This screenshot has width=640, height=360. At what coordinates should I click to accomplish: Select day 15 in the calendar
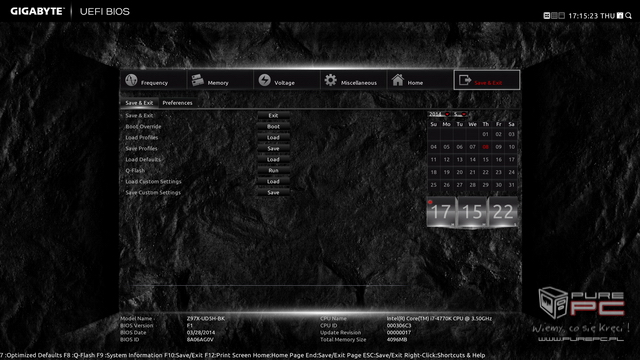tap(485, 160)
